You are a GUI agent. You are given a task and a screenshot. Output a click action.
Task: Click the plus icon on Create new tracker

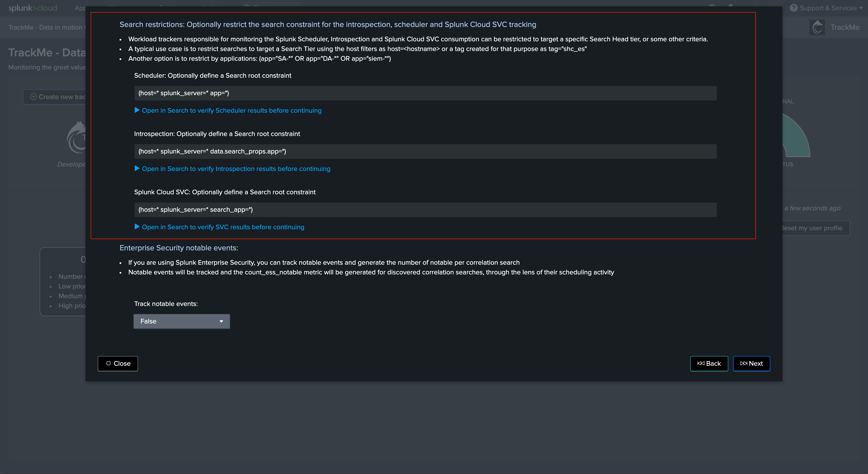[33, 97]
